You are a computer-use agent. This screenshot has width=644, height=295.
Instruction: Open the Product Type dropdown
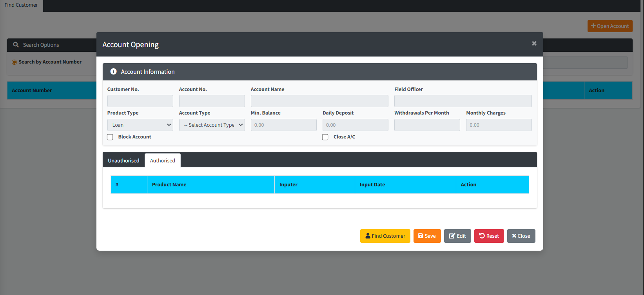tap(140, 125)
